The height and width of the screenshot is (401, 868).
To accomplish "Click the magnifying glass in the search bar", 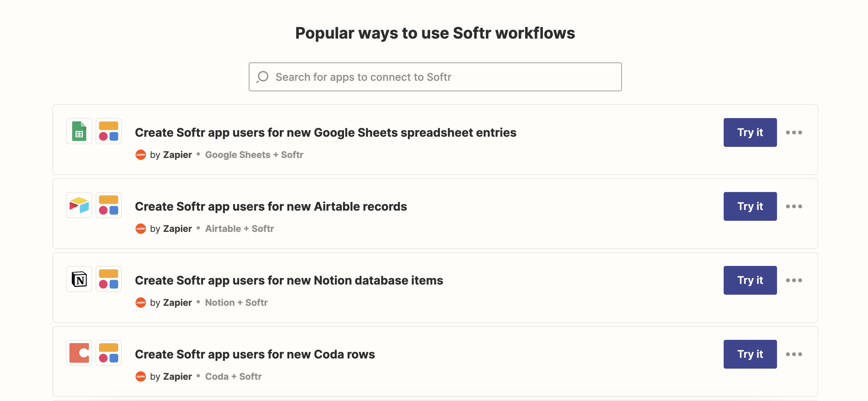I will 262,77.
